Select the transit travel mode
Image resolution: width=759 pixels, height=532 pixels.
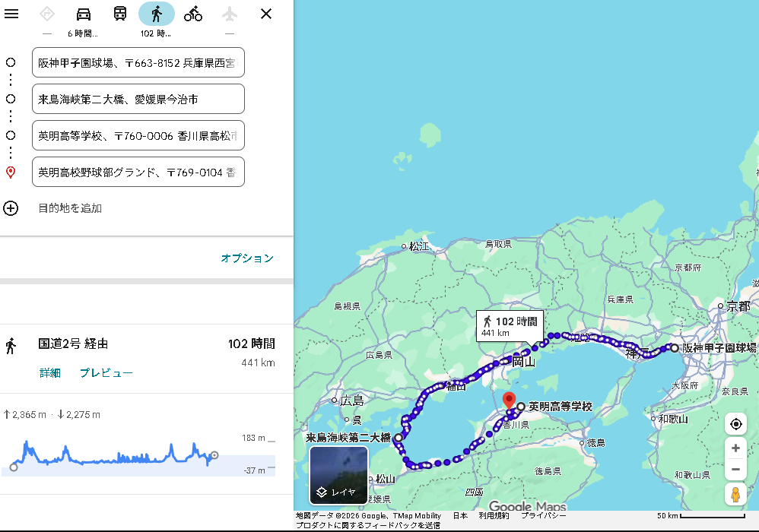pyautogui.click(x=120, y=14)
